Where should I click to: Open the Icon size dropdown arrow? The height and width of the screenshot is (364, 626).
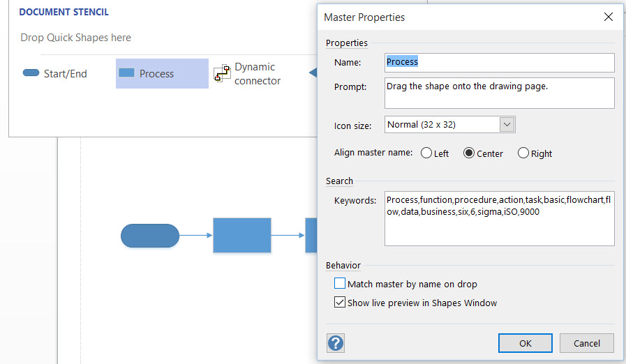(507, 125)
